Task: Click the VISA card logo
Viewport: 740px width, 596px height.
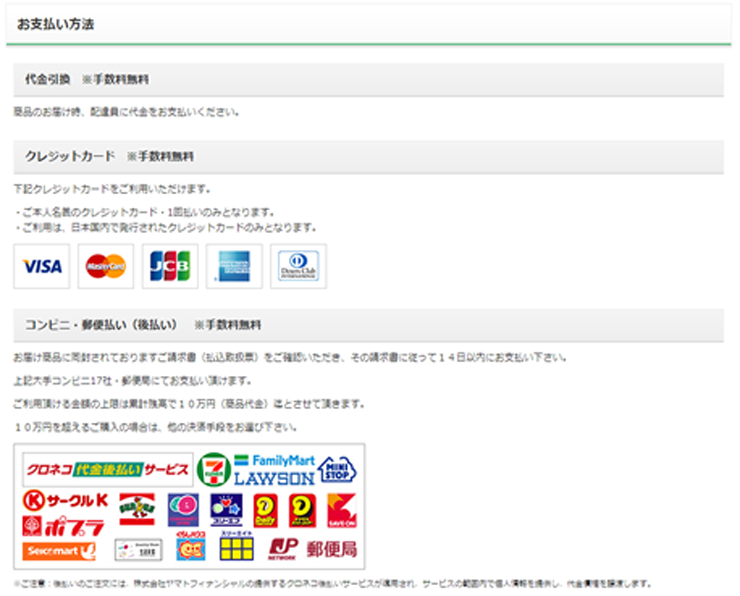Action: pyautogui.click(x=41, y=266)
